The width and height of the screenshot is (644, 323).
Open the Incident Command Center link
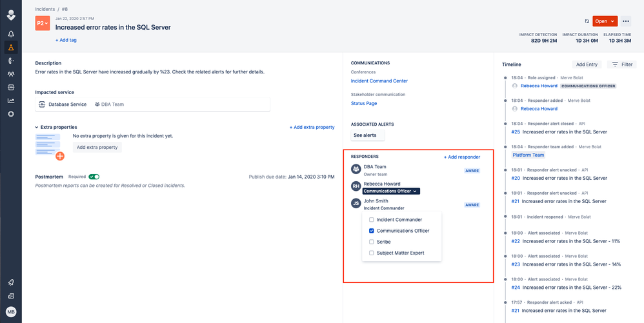379,81
